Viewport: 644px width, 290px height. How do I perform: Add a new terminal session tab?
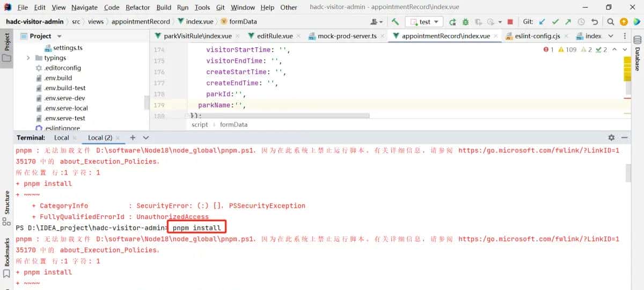133,137
